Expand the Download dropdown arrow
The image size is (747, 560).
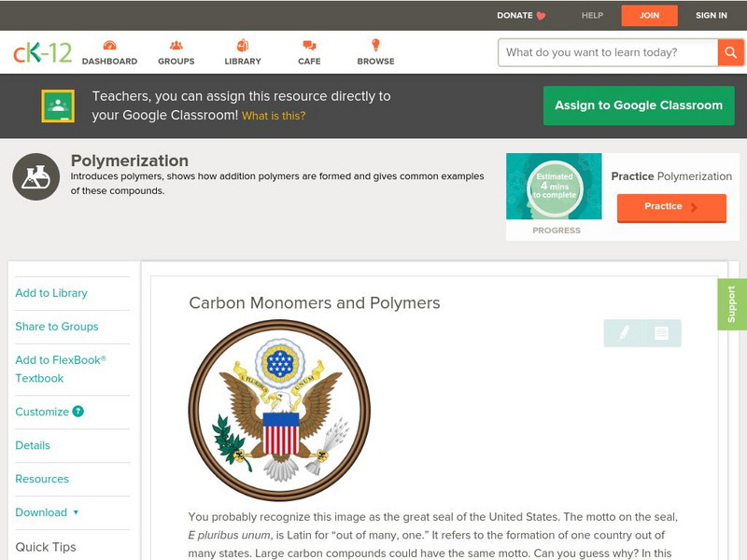coord(76,512)
